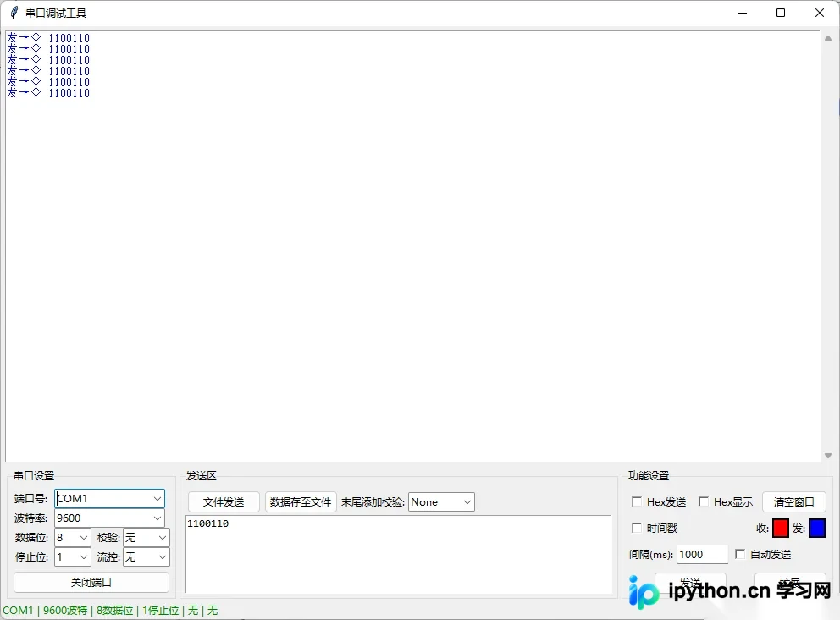Enable the Hex发送 checkbox
The image size is (840, 620).
point(637,501)
